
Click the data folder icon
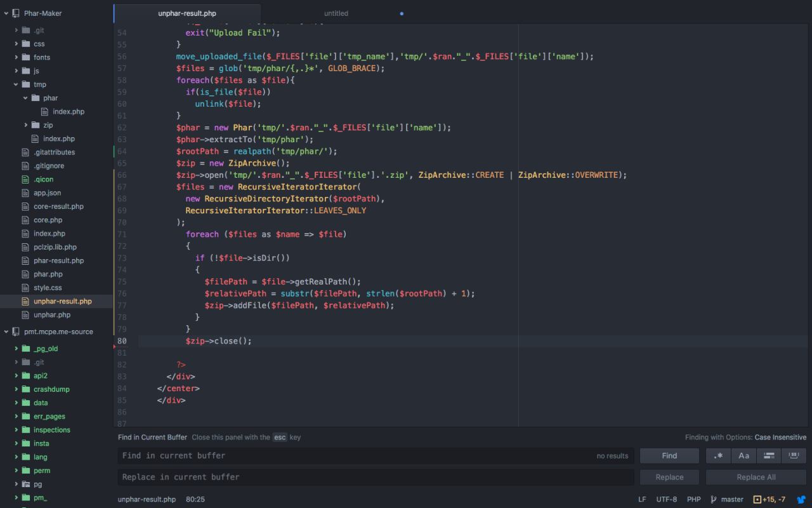pyautogui.click(x=26, y=403)
